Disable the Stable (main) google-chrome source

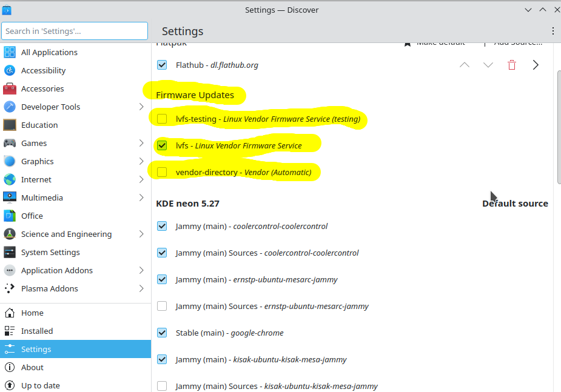click(162, 333)
